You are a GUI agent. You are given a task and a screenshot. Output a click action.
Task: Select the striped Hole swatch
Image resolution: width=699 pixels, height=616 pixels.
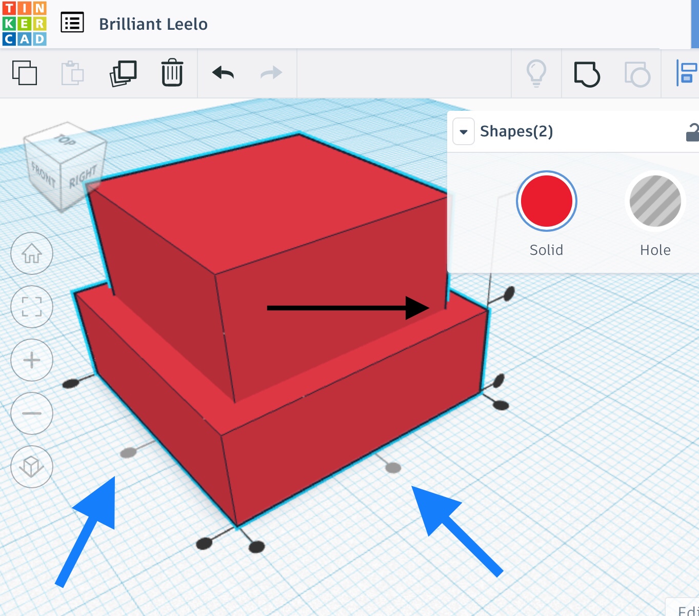tap(655, 201)
